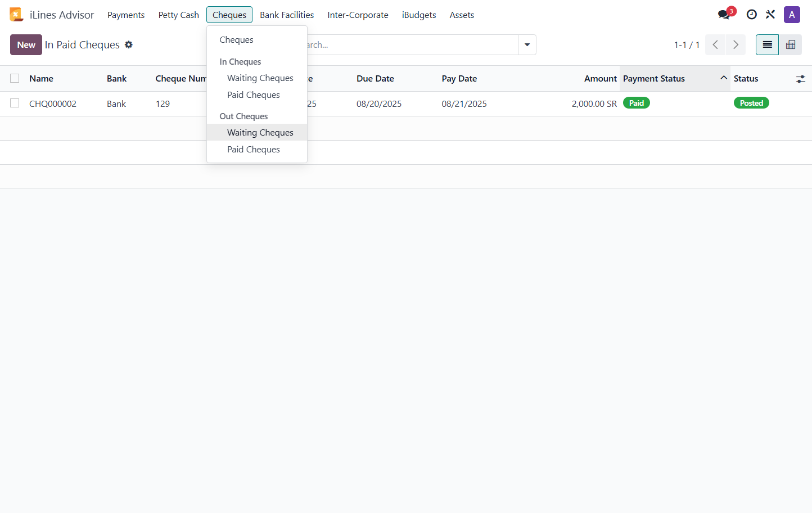Sort by the Name column header

(x=41, y=79)
